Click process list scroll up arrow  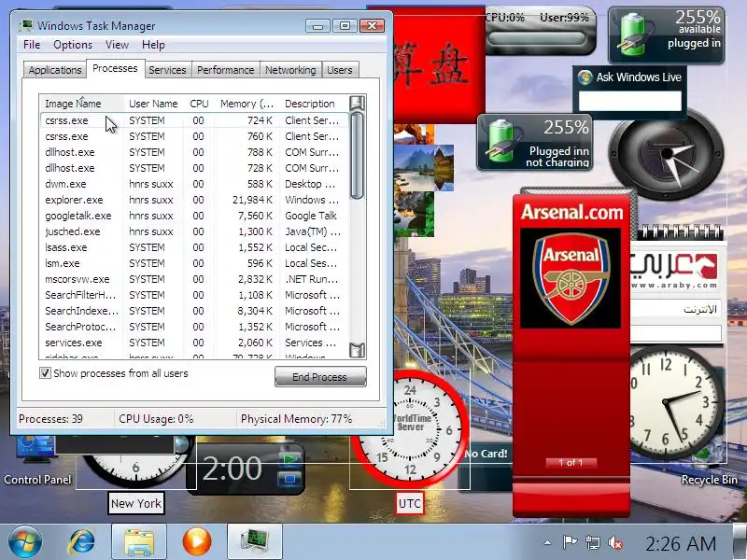357,103
